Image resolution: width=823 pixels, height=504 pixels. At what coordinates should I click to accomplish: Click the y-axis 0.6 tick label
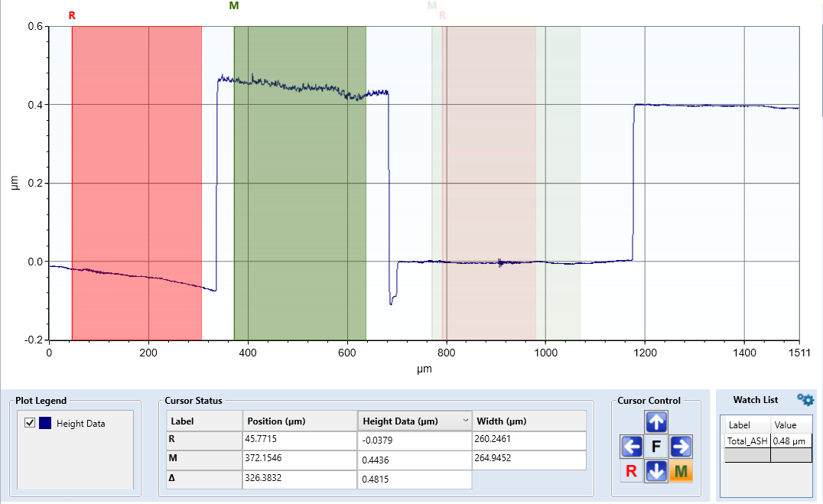[35, 26]
